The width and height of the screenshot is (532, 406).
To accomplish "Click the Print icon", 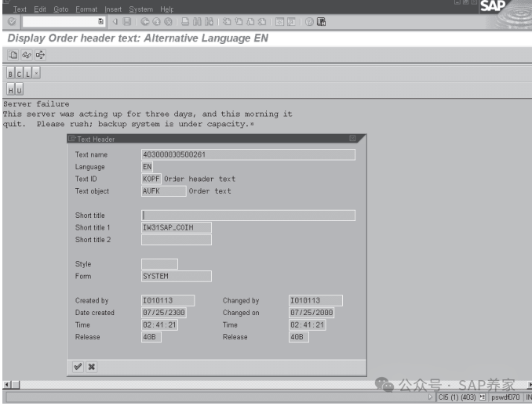I will pos(185,22).
